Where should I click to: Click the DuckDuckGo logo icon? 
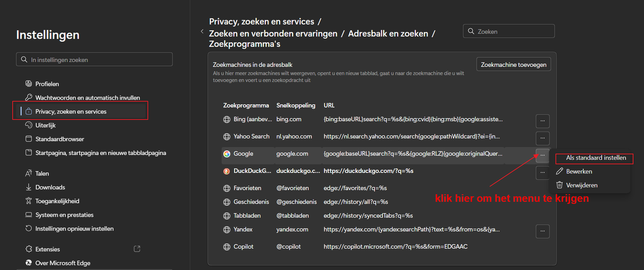click(x=227, y=171)
